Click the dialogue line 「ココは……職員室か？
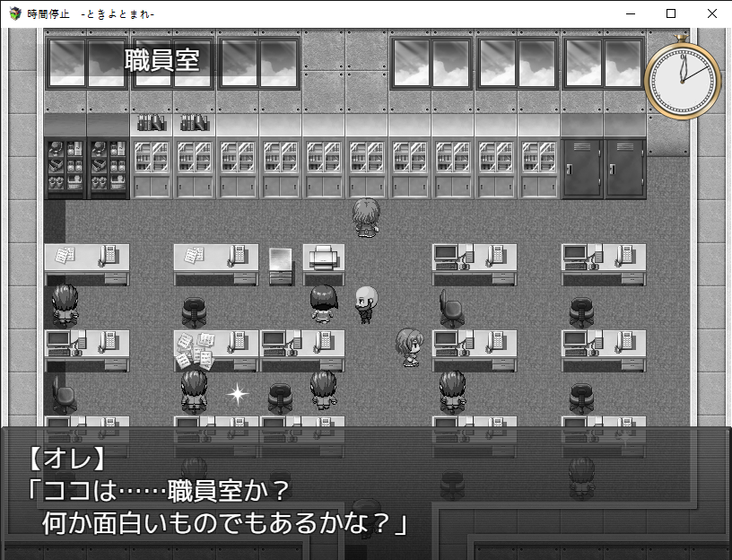 pyautogui.click(x=159, y=490)
